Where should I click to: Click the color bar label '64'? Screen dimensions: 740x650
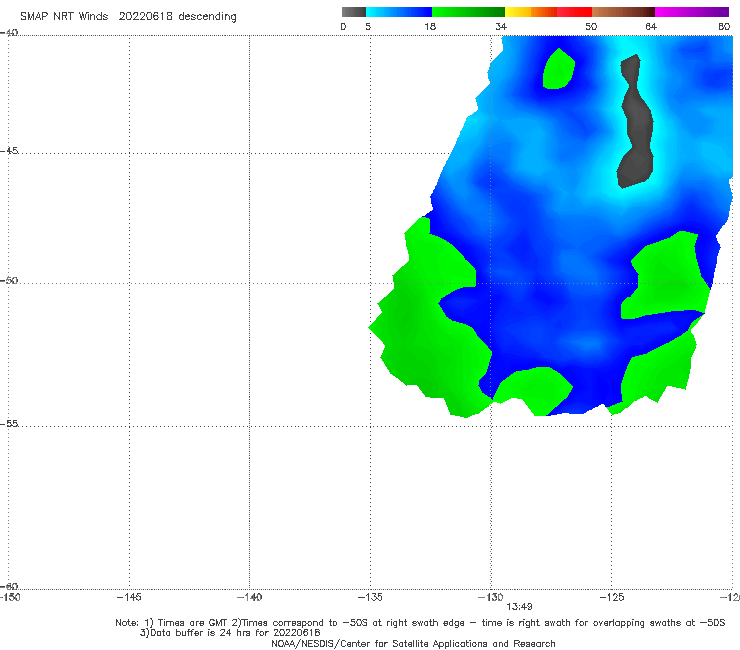pos(651,26)
